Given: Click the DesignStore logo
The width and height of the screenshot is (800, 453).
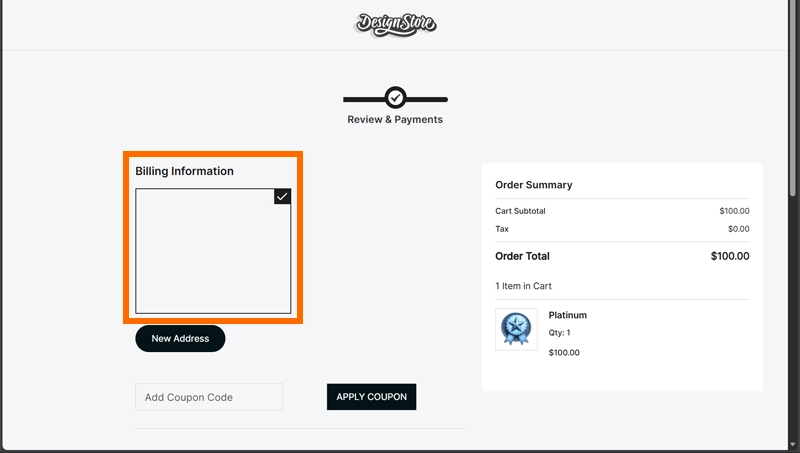Looking at the screenshot, I should pyautogui.click(x=396, y=23).
